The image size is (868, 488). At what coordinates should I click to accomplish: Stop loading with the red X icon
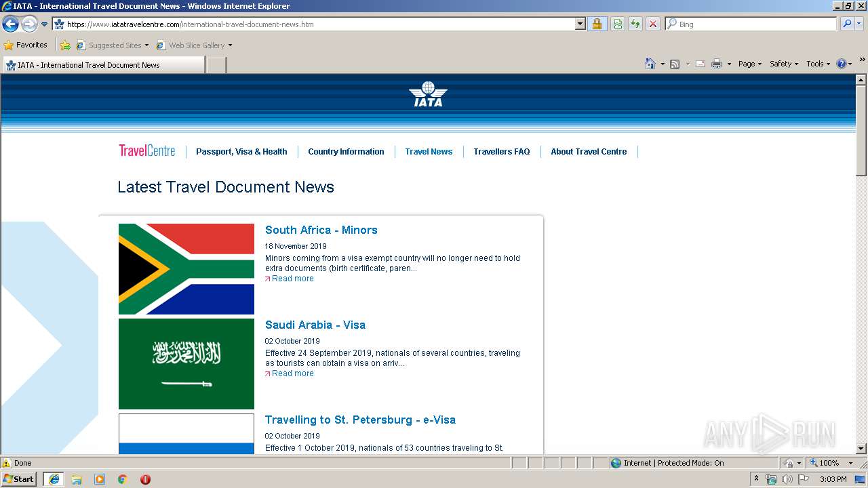(x=653, y=24)
